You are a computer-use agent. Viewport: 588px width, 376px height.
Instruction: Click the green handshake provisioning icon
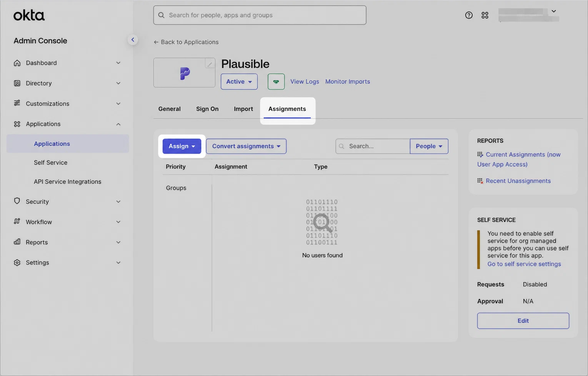[276, 82]
